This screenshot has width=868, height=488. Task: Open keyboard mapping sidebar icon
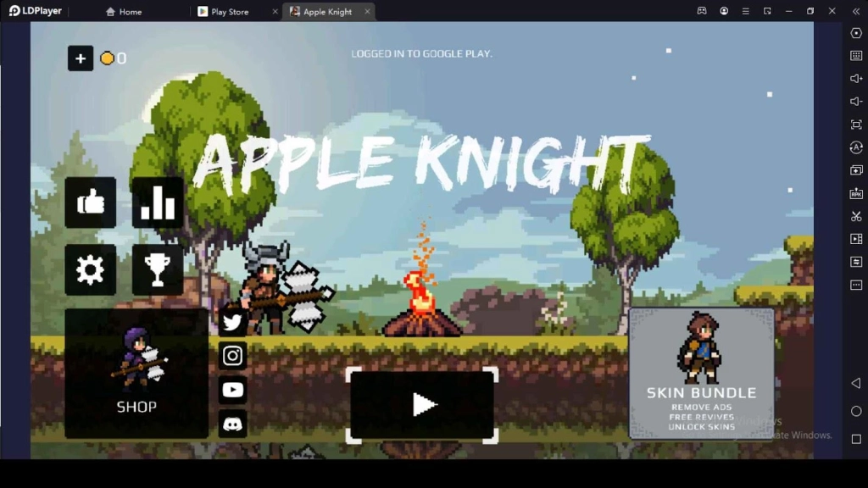point(856,56)
